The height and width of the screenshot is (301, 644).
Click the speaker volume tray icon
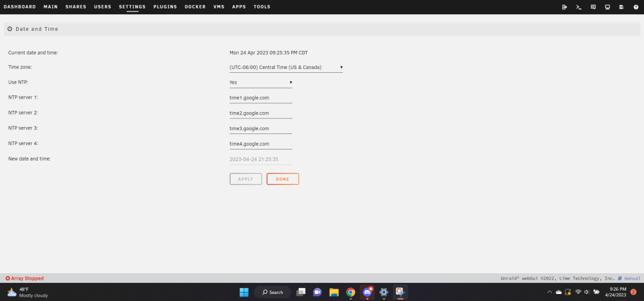coord(587,293)
